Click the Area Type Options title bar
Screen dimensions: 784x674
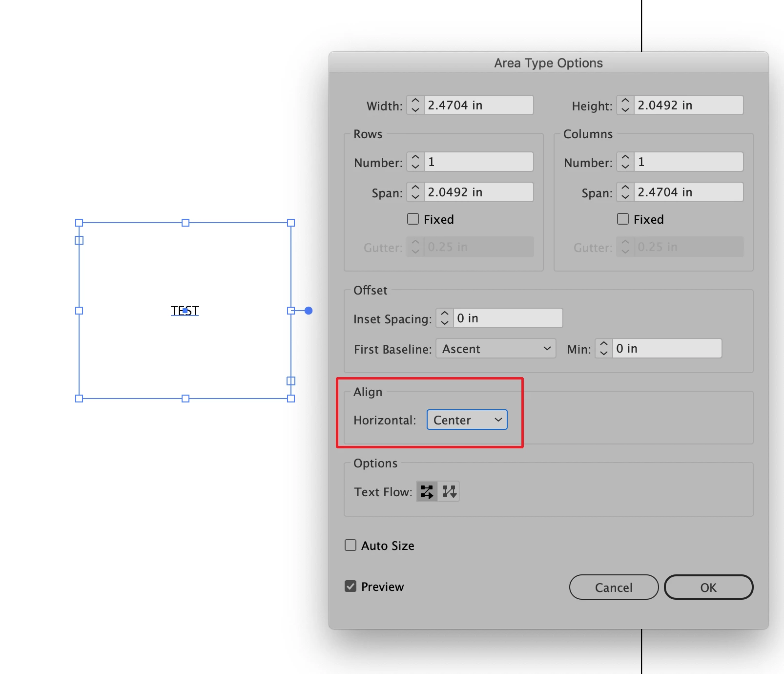549,63
